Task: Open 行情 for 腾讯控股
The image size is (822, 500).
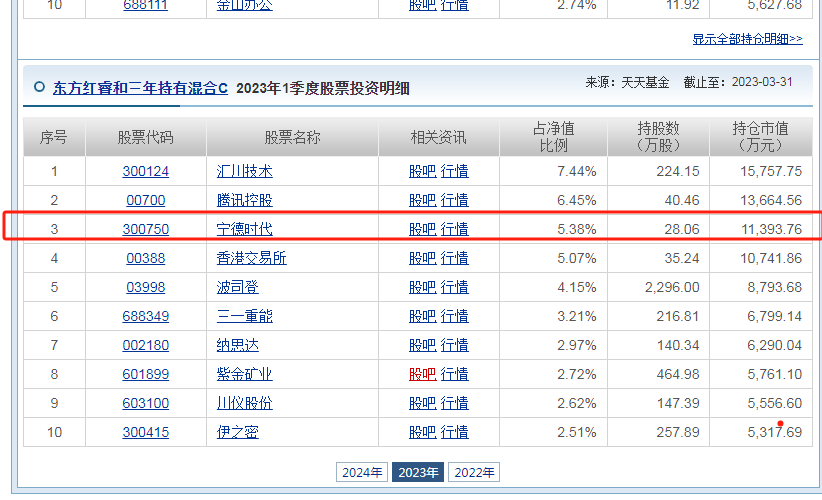Action: click(x=455, y=200)
